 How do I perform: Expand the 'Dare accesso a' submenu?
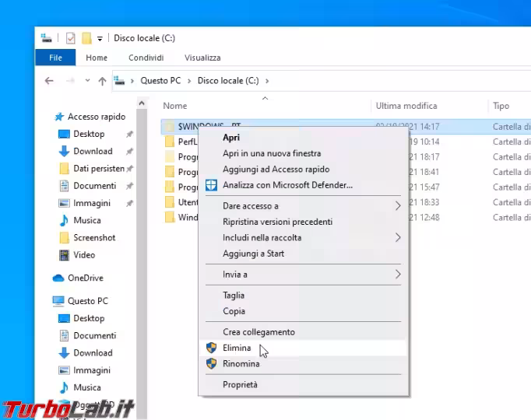[x=398, y=206]
